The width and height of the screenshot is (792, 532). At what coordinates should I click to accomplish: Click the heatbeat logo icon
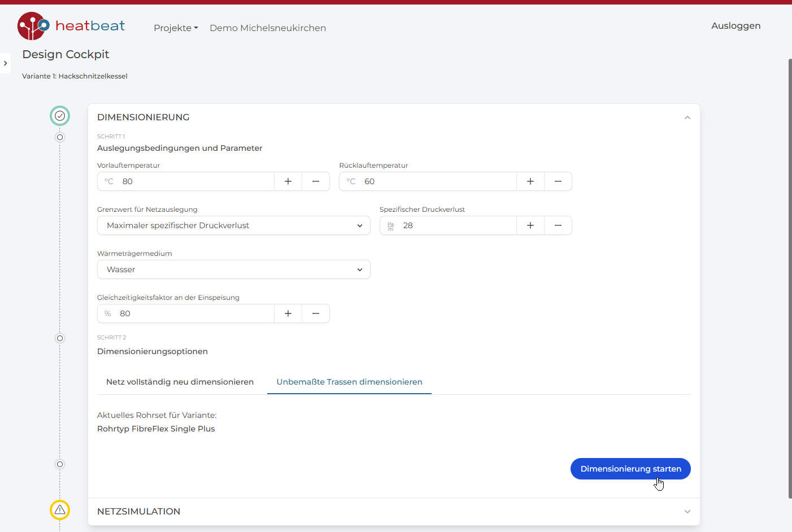[x=33, y=26]
